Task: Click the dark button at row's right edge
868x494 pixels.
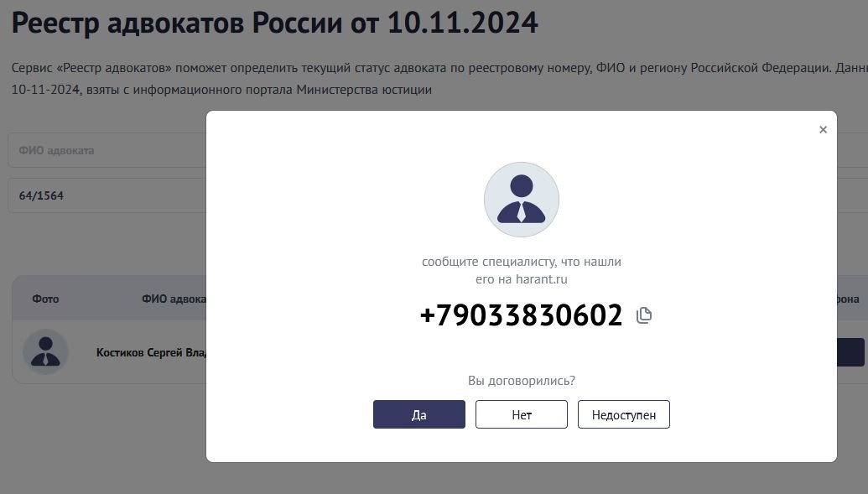Action: pyautogui.click(x=850, y=352)
